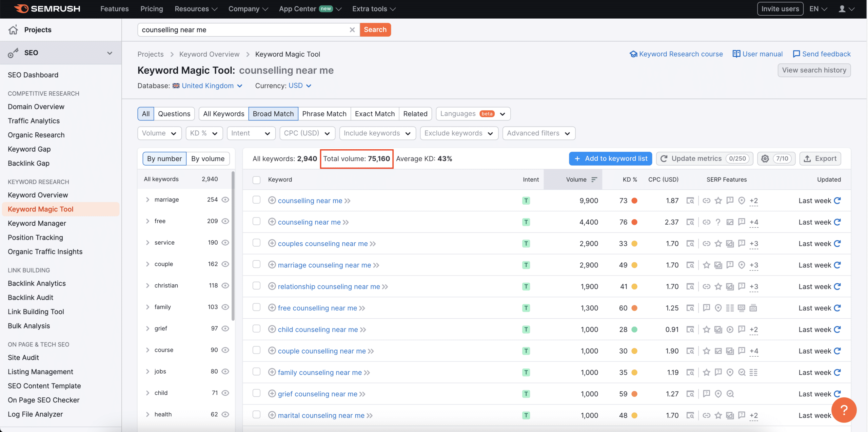The width and height of the screenshot is (868, 432).
Task: Check the couples counseling near me checkbox
Action: click(257, 243)
